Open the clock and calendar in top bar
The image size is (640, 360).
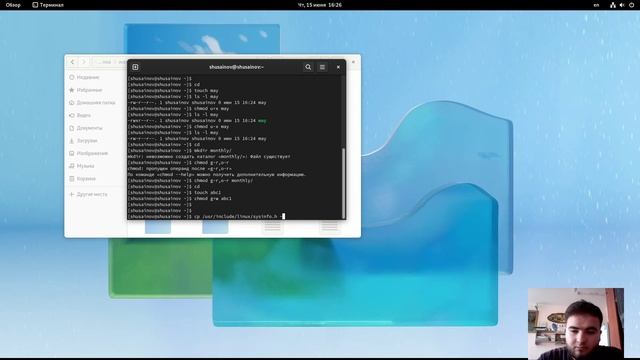(x=320, y=5)
